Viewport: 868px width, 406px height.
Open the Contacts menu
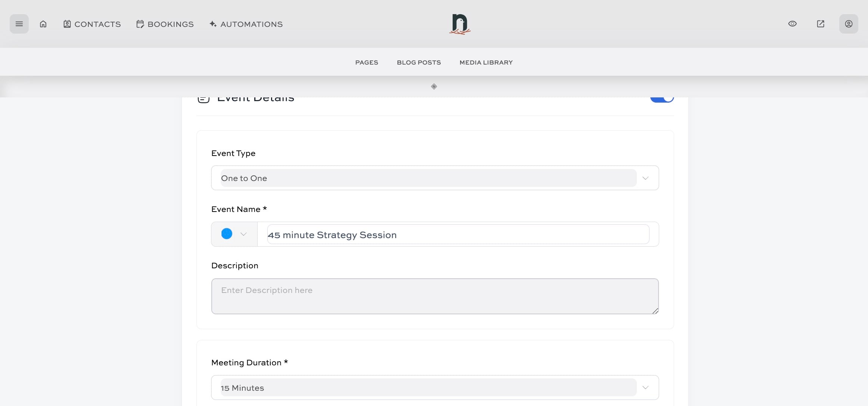tap(92, 24)
